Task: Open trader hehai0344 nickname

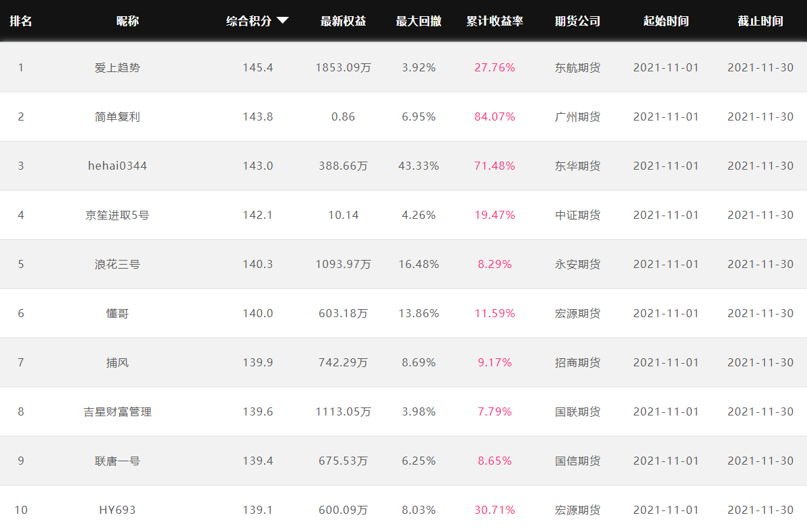Action: pyautogui.click(x=117, y=166)
